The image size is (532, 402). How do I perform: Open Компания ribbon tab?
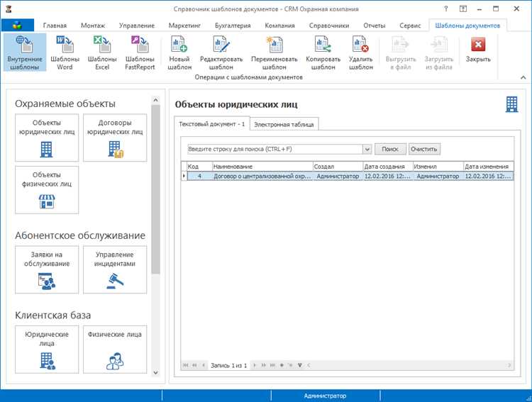coord(279,26)
